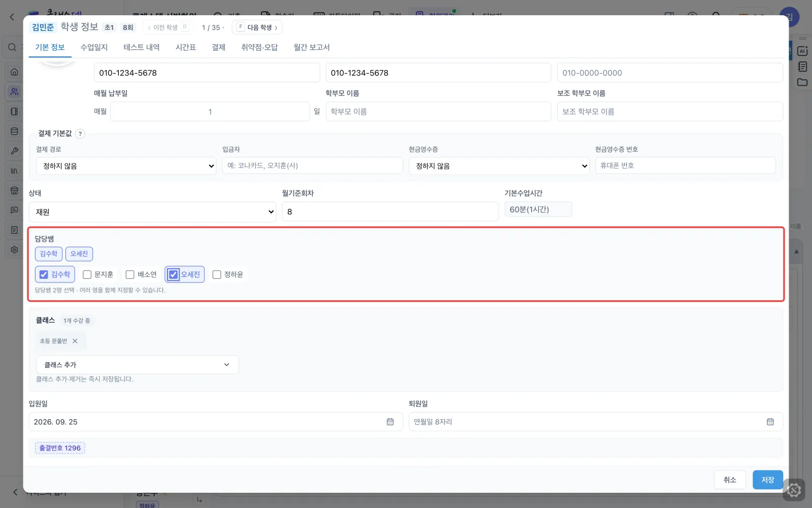Open the 결제 경로 dropdown
The image size is (812, 508).
coord(126,166)
